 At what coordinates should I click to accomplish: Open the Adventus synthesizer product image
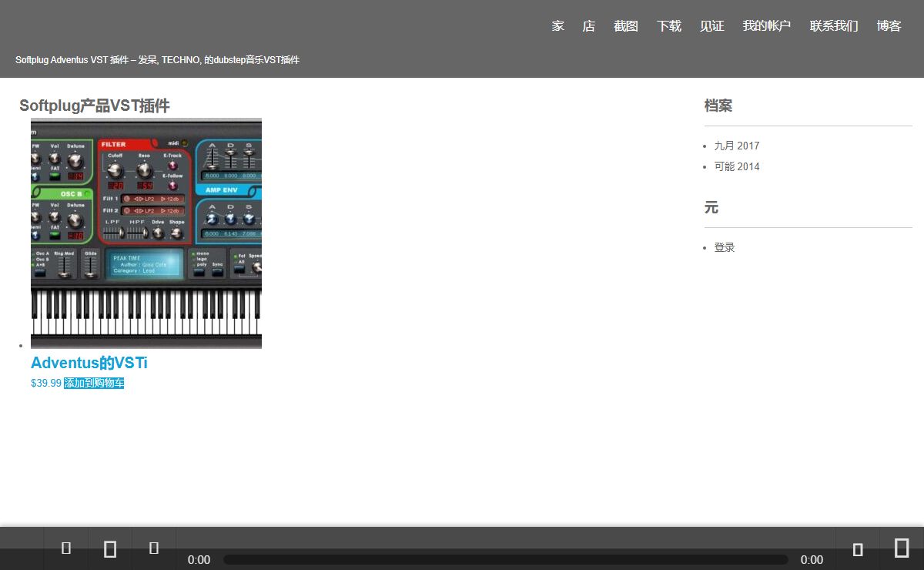(x=146, y=233)
